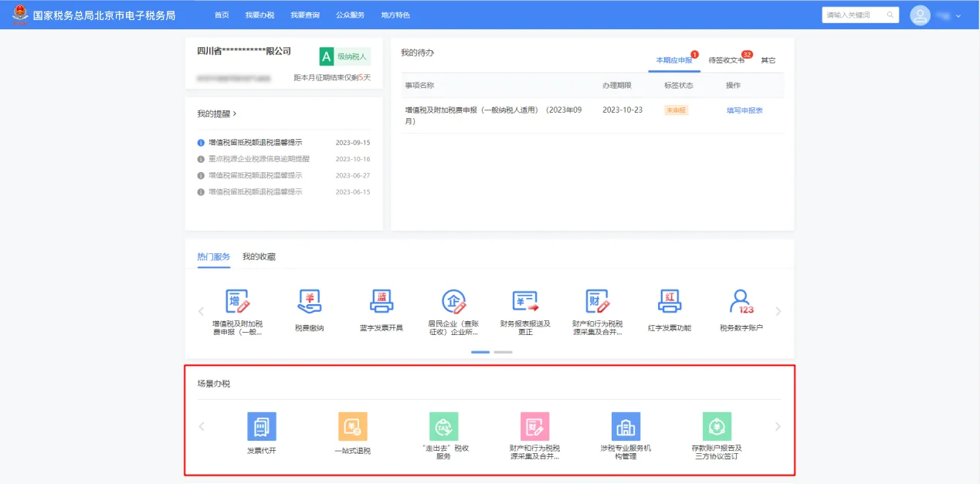Select the first blue carousel page indicator
This screenshot has height=484, width=980.
[480, 352]
